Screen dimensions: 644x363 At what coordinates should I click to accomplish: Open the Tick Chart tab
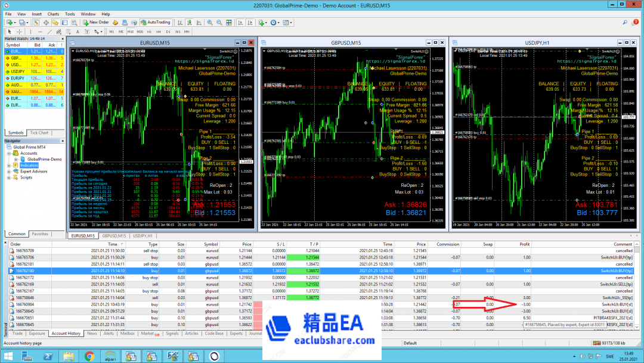point(39,133)
